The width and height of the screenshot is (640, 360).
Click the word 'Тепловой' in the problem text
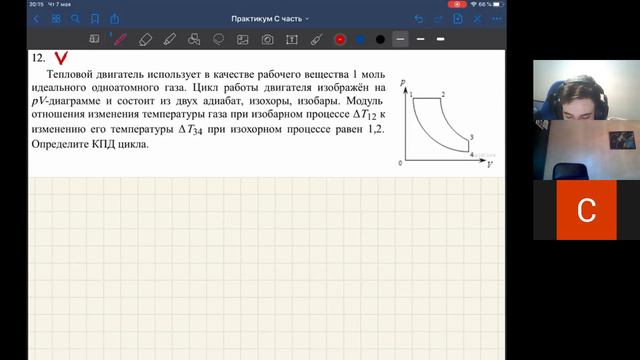pyautogui.click(x=70, y=75)
